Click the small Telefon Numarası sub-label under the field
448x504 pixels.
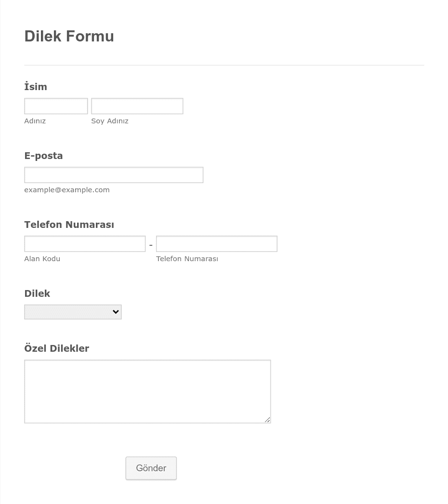tap(187, 259)
